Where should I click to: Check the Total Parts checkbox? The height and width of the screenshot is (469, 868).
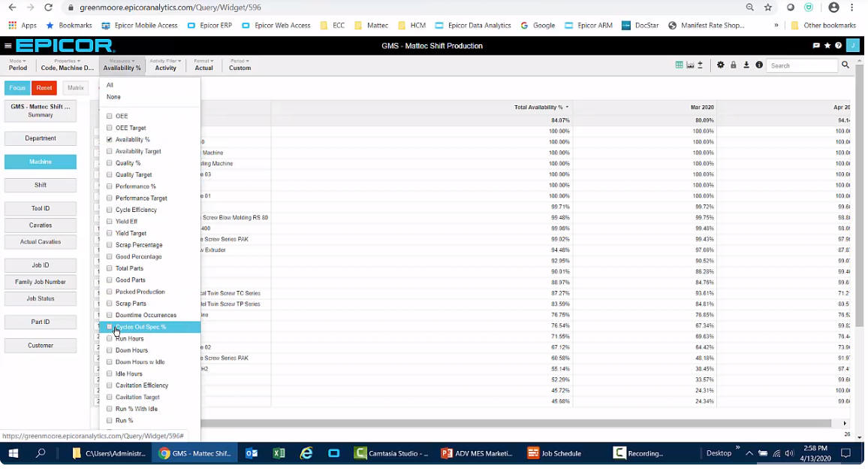109,268
